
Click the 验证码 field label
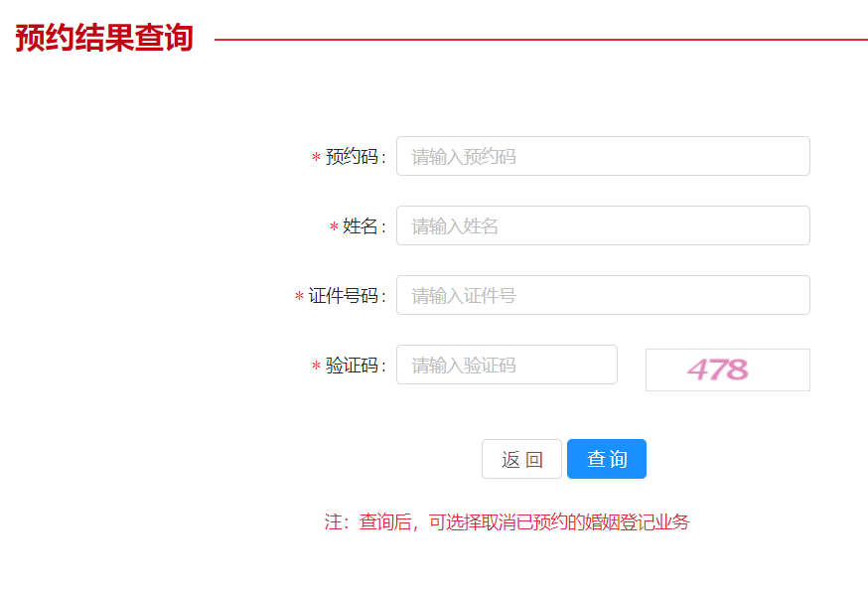353,366
